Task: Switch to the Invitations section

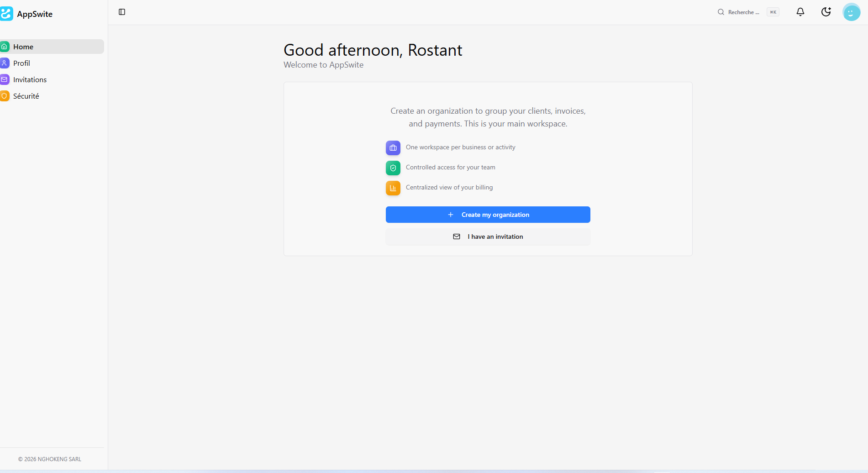Action: [x=30, y=79]
